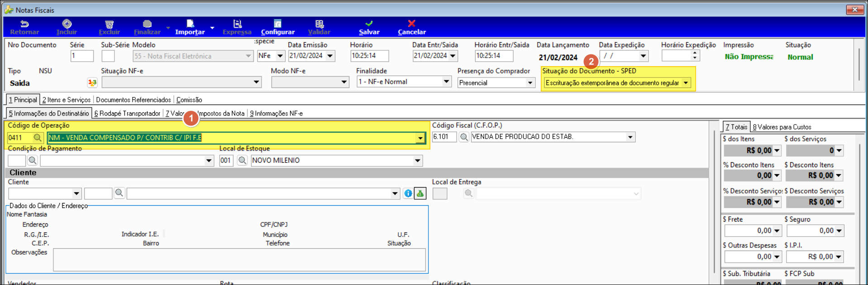This screenshot has width=868, height=285.
Task: Increase Horário Expedição with the stepper
Action: coord(695,53)
